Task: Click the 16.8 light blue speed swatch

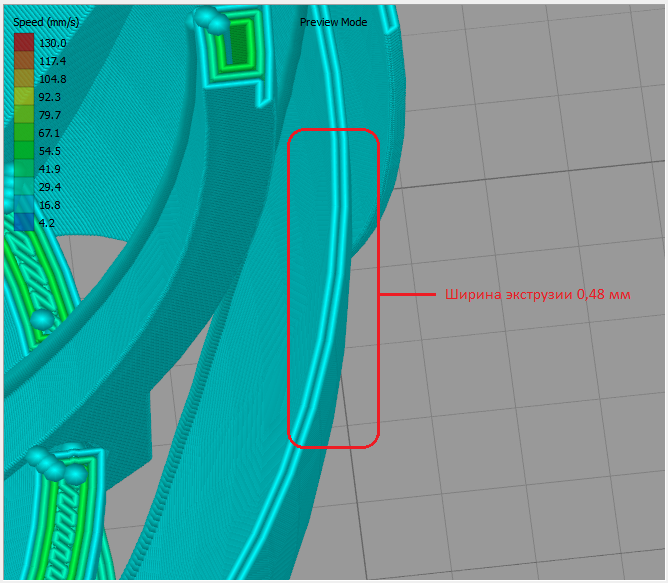Action: point(24,204)
